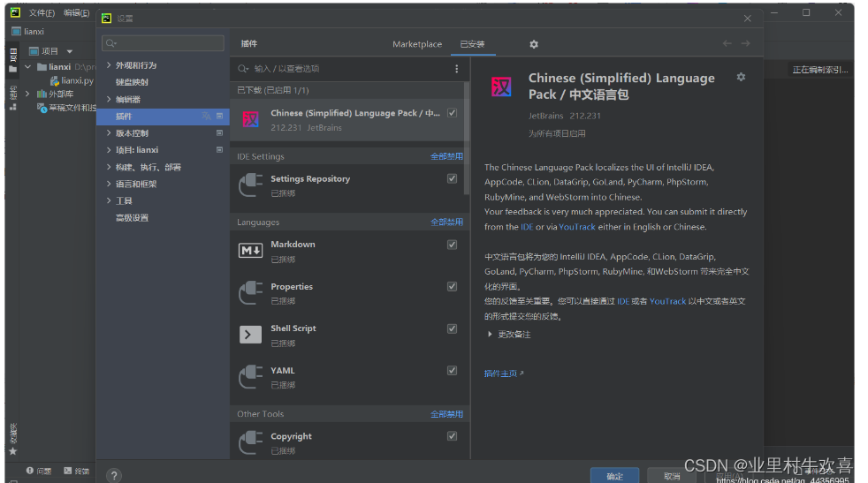Open the 终端 tool window icon
Viewport: 868px width, 483px height.
[67, 471]
